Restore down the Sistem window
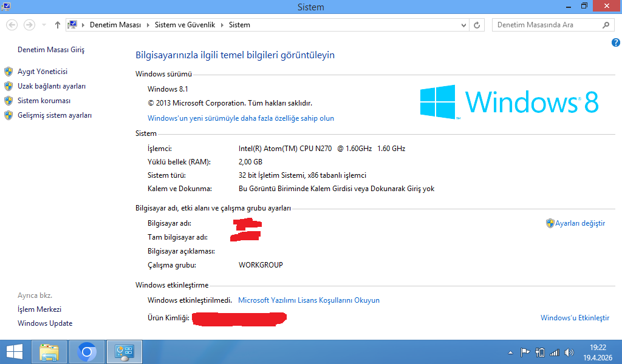Viewport: 622px width, 364px height. tap(584, 6)
